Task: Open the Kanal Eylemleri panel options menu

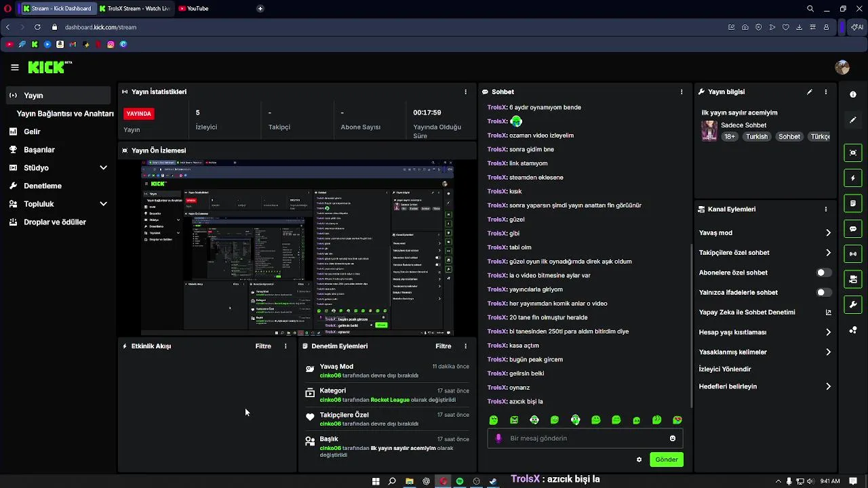Action: [x=825, y=209]
